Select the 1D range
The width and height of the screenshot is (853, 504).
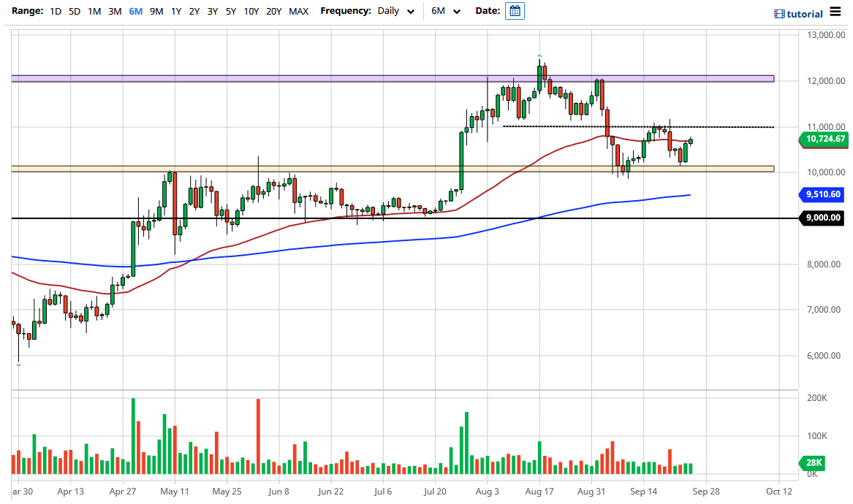56,11
